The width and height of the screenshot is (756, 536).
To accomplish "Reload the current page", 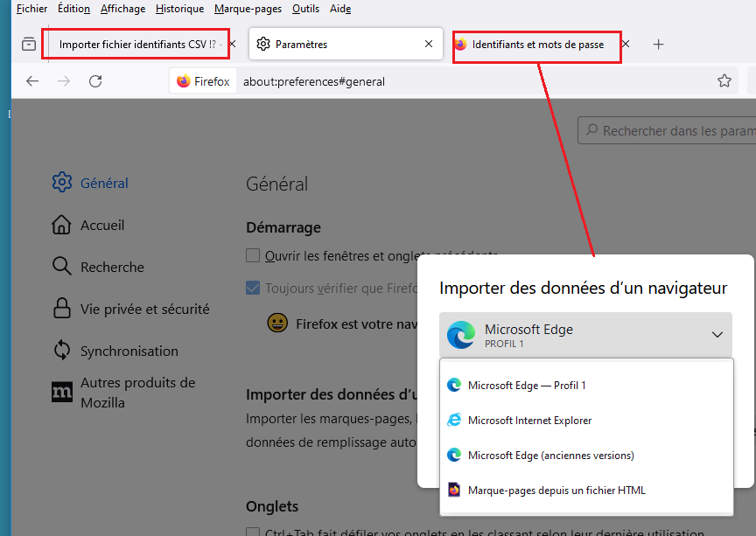I will (95, 81).
